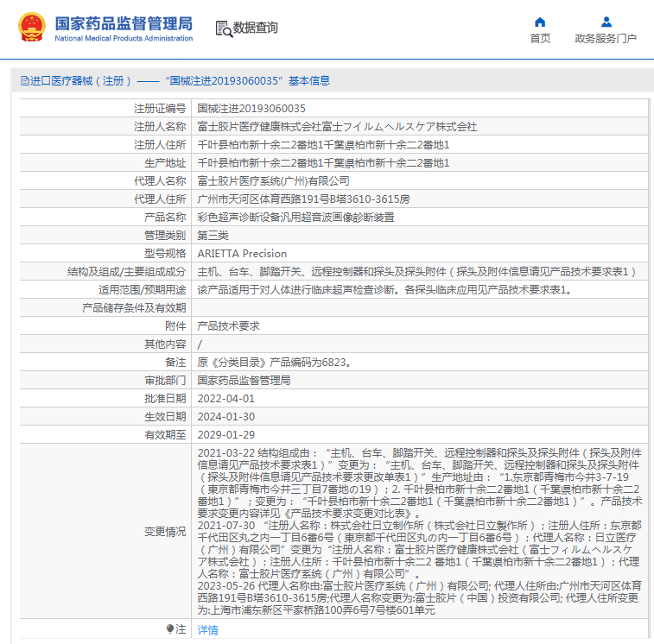This screenshot has height=644, width=654.
Task: Click the 第三类 management category value
Action: [213, 236]
